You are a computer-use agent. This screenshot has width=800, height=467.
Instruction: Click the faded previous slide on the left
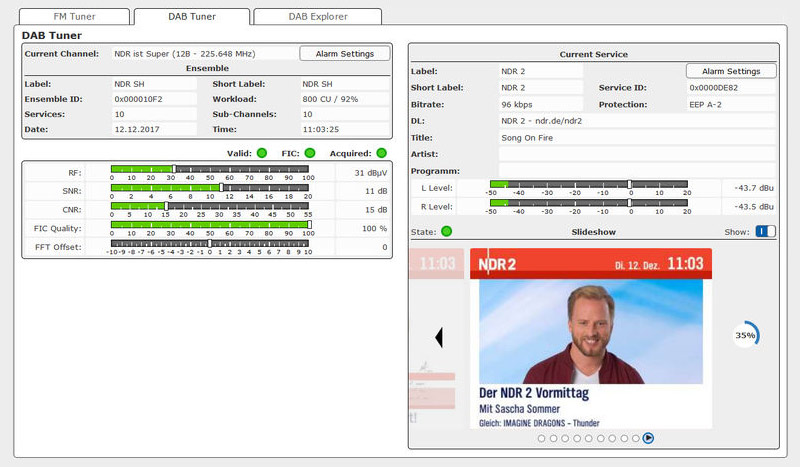[x=437, y=337]
